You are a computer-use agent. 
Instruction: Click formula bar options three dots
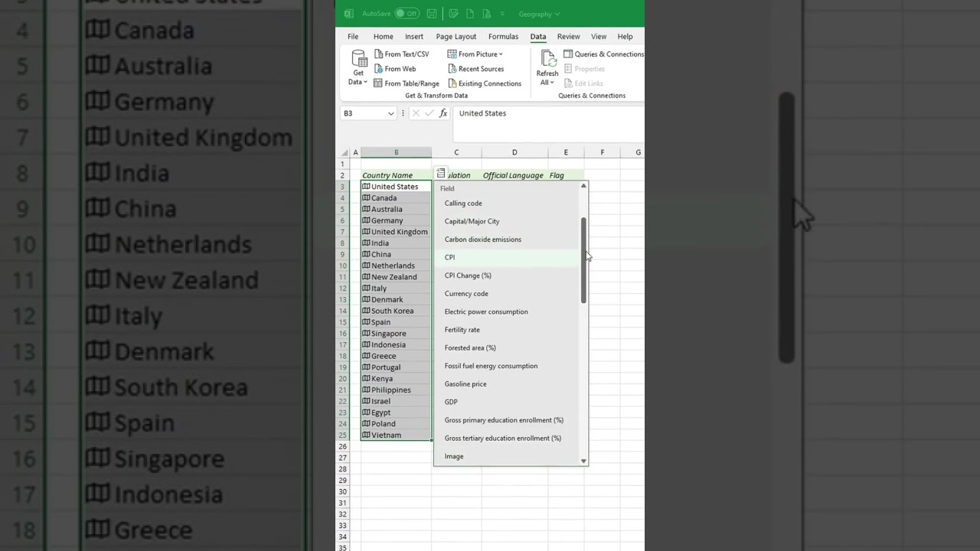click(x=403, y=113)
